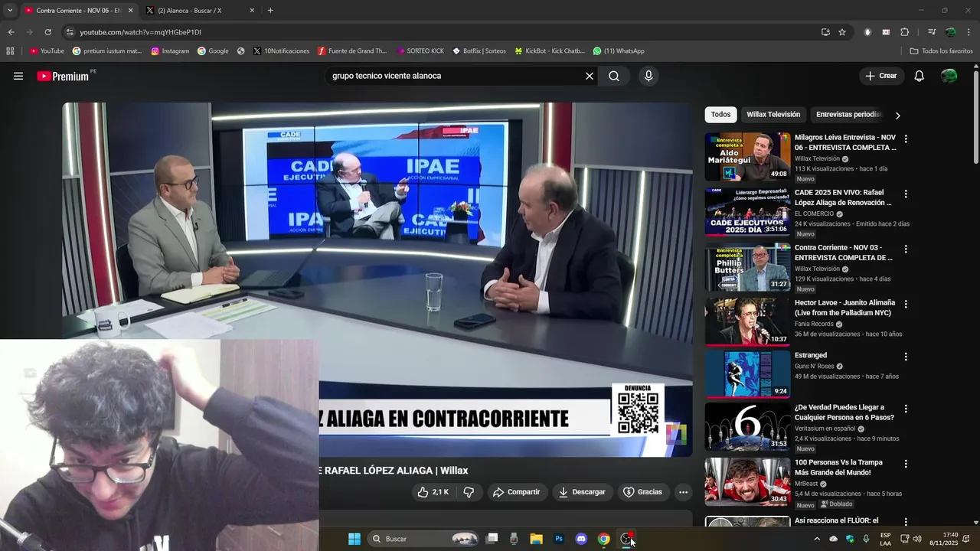This screenshot has height=551, width=980.
Task: Open the Chrome apps grid shortcut
Action: point(10,51)
